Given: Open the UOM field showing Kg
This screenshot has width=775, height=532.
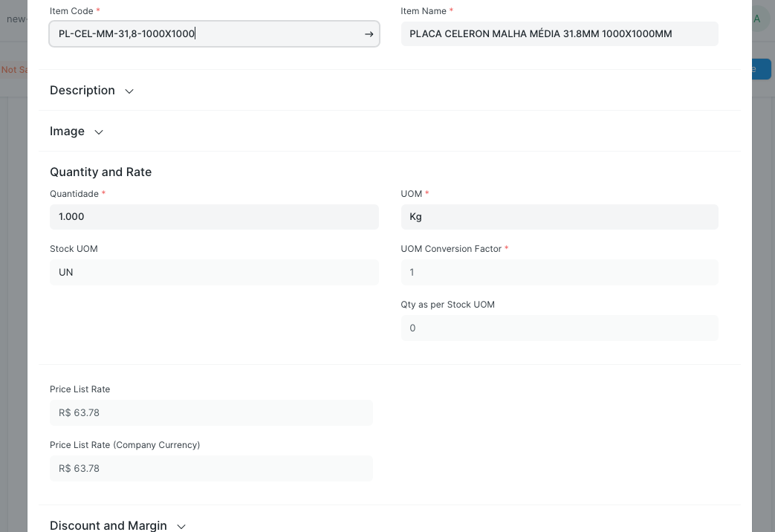Looking at the screenshot, I should (x=560, y=216).
